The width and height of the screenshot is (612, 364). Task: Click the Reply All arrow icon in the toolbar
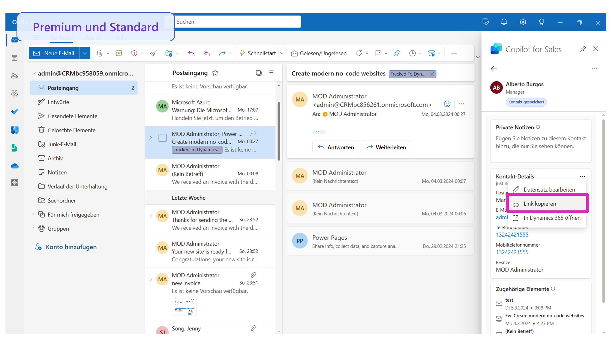click(207, 53)
